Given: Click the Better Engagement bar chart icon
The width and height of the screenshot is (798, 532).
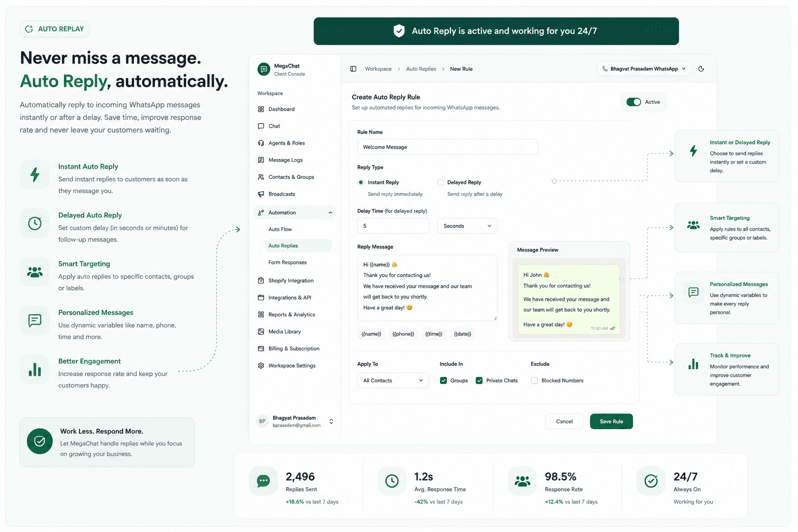Looking at the screenshot, I should click(35, 369).
